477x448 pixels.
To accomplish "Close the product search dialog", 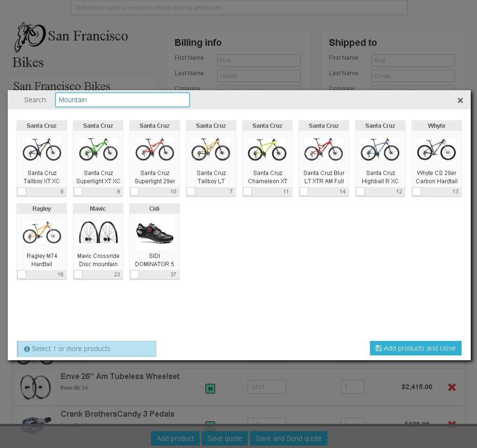I will pos(460,100).
